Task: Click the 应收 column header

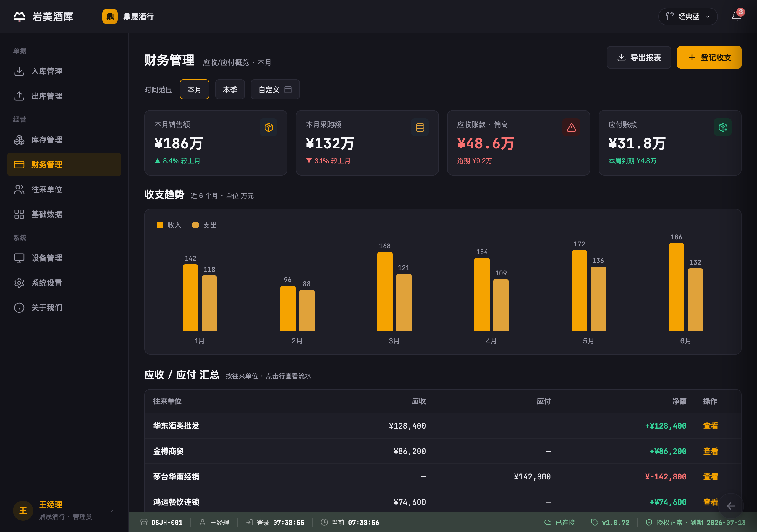Action: (x=419, y=401)
